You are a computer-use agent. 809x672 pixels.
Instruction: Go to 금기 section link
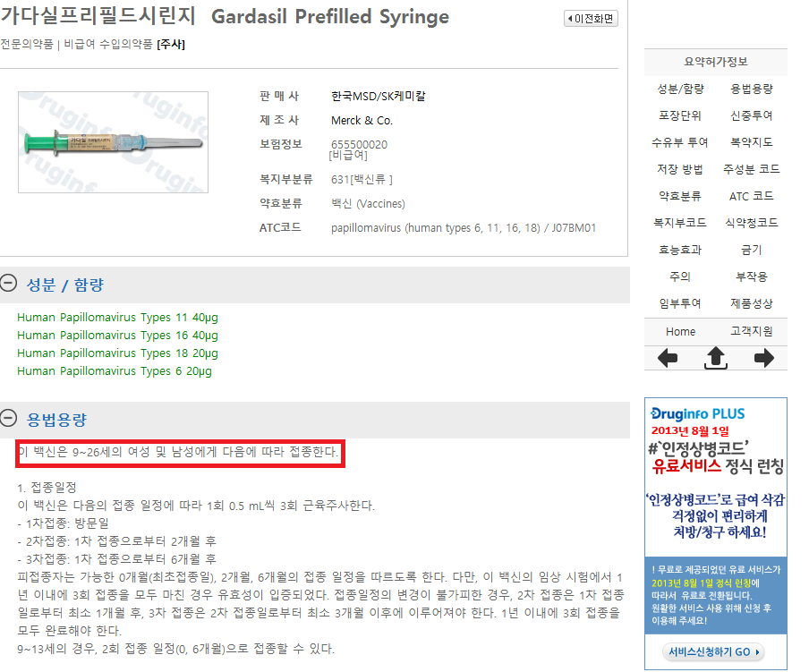[x=751, y=250]
